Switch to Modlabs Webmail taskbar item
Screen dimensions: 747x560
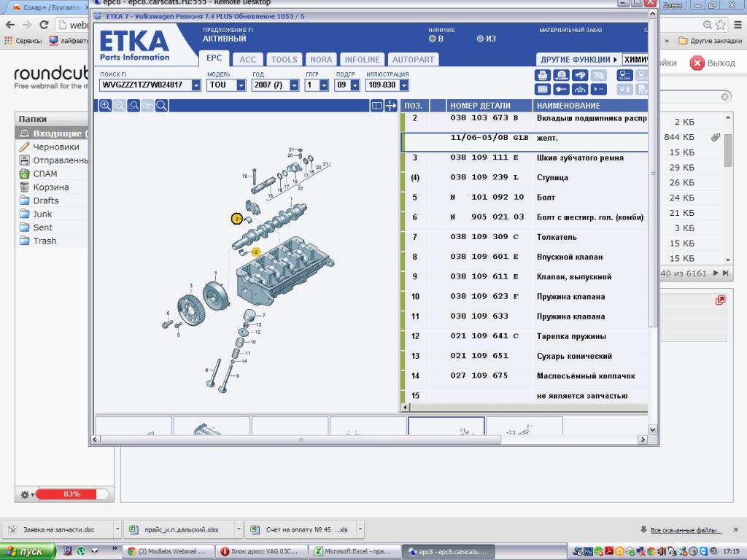(169, 551)
